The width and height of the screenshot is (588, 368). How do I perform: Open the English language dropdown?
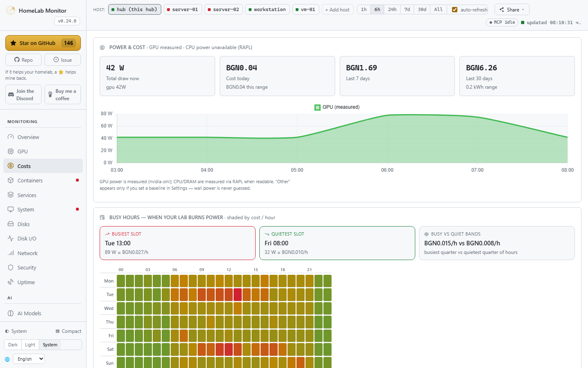[29, 359]
